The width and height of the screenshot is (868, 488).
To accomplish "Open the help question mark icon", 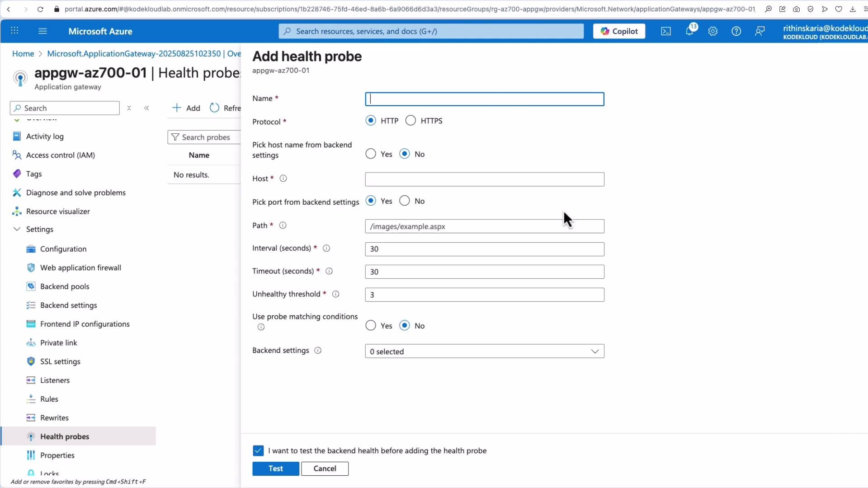I will tap(736, 31).
